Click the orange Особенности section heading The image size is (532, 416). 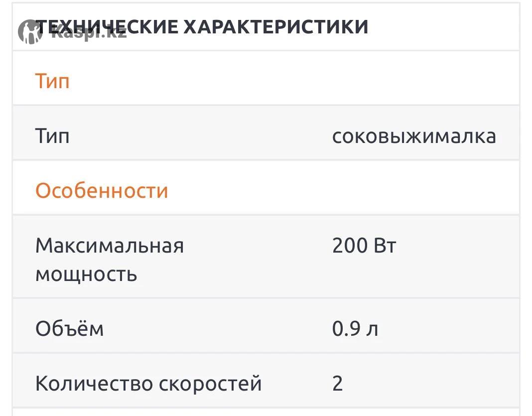pyautogui.click(x=102, y=190)
